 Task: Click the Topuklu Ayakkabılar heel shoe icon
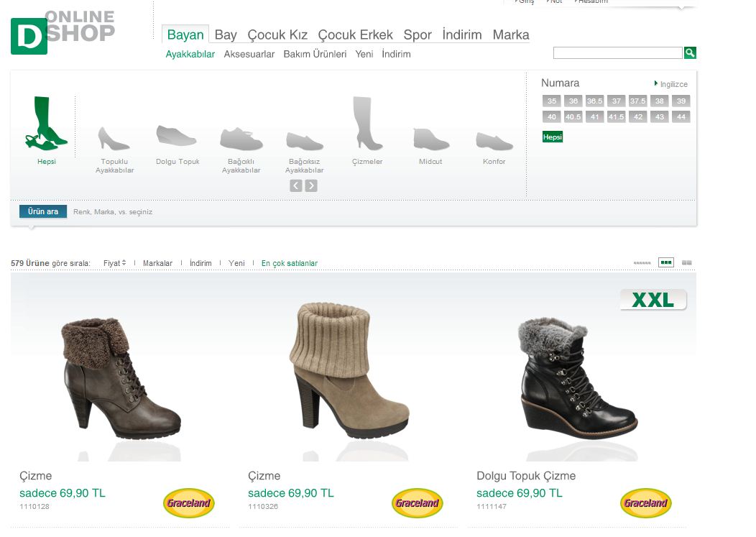tap(114, 137)
